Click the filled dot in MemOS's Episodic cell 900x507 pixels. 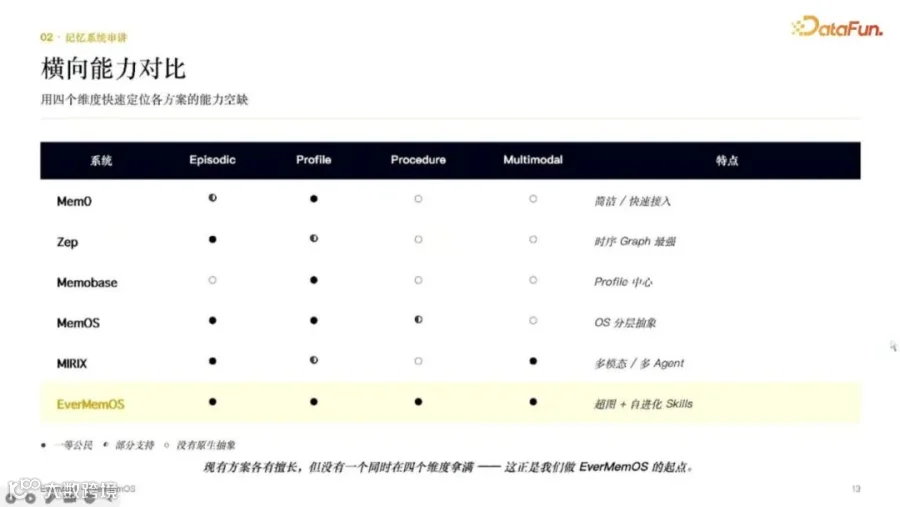[x=212, y=320]
